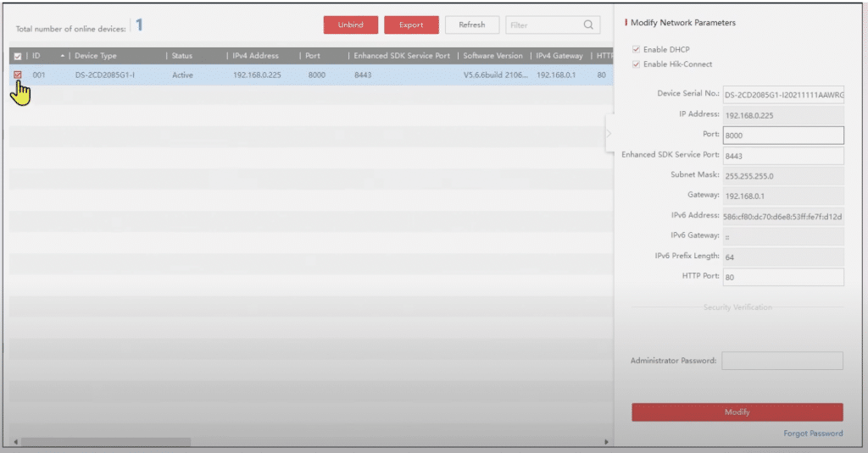
Task: Click the ID column sort arrow
Action: (x=62, y=56)
